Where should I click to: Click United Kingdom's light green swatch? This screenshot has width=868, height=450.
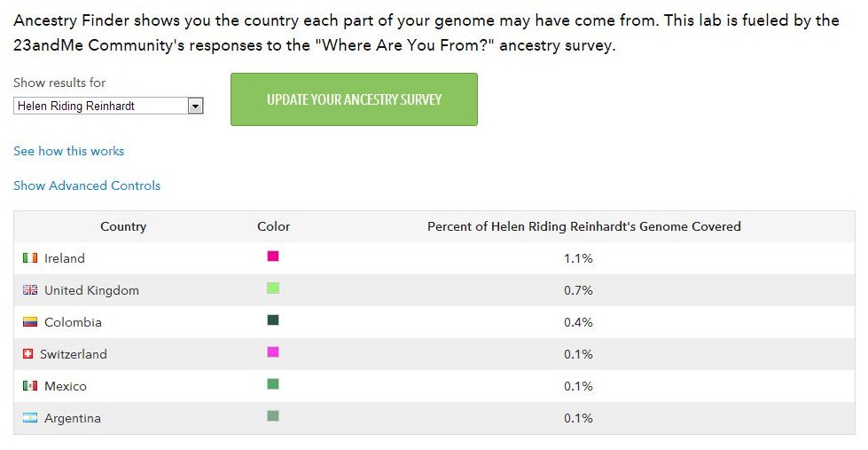pyautogui.click(x=273, y=288)
